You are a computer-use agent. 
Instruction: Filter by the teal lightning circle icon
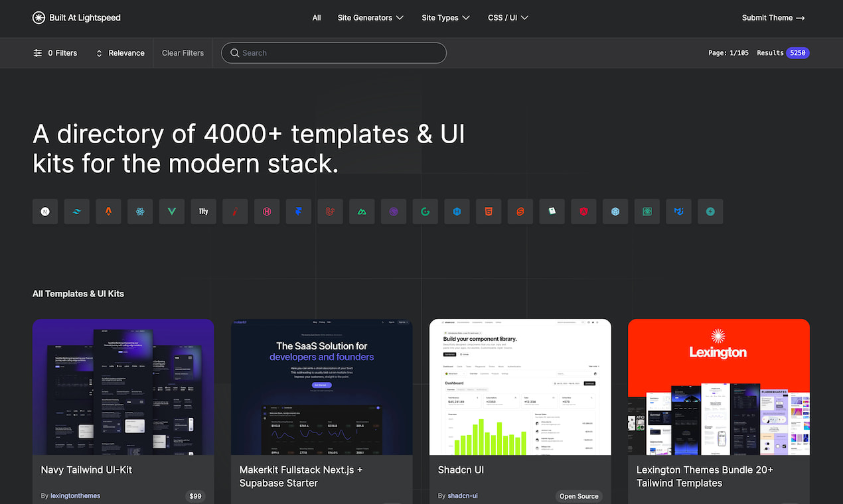point(710,212)
